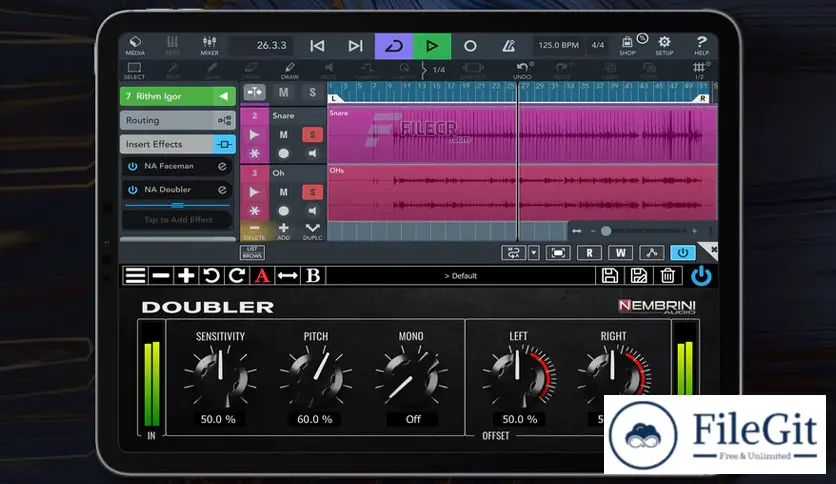The image size is (836, 484).
Task: Freeze the Oh track
Action: point(254,211)
